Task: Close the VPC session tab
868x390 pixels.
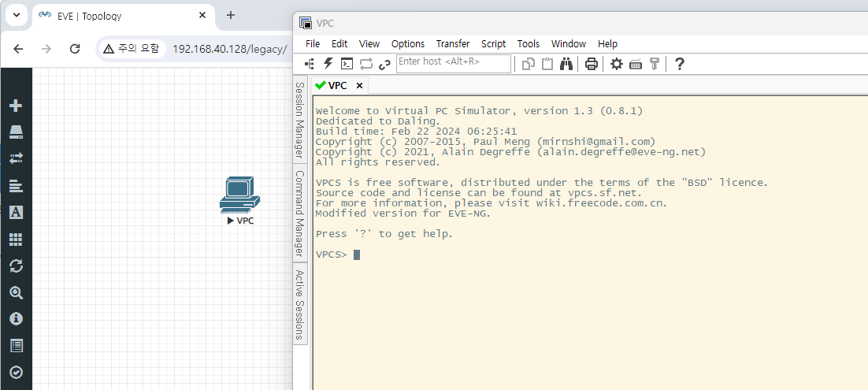Action: point(359,85)
